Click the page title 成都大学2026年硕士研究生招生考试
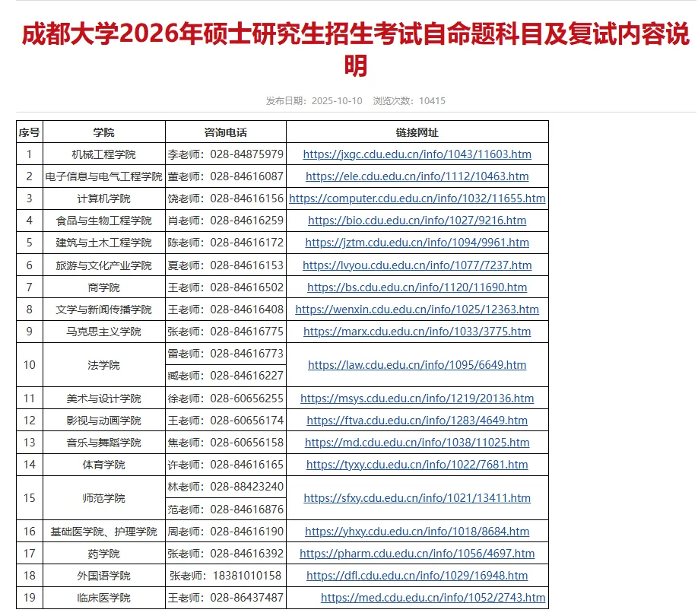 355,49
